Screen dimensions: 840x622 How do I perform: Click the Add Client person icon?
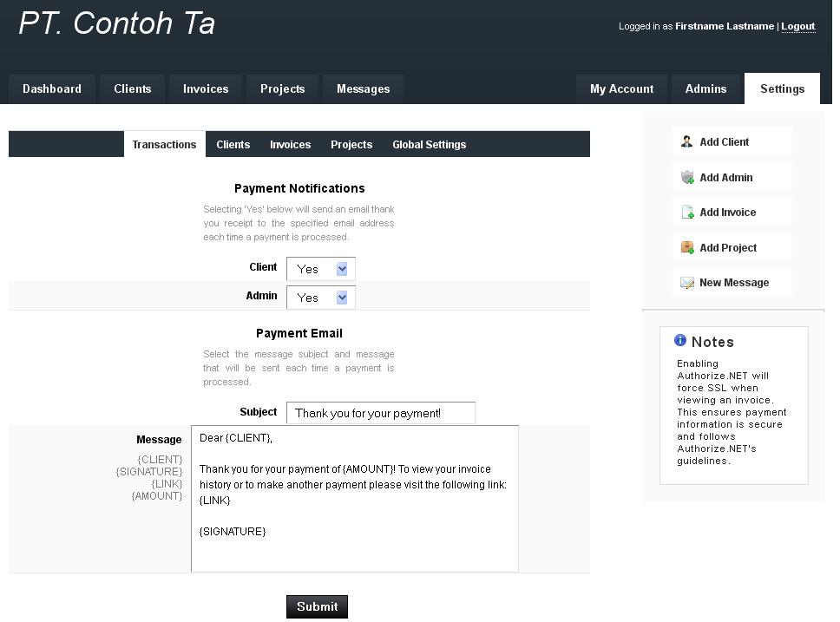click(686, 141)
